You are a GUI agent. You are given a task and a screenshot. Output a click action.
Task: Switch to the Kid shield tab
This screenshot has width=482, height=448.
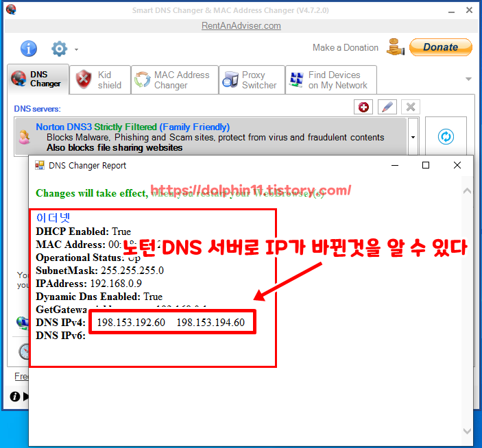pyautogui.click(x=100, y=80)
